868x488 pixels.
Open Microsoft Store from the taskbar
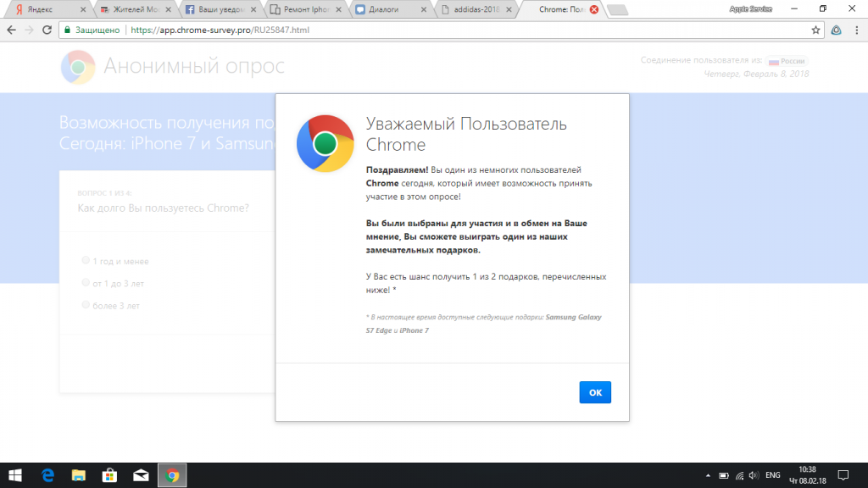click(x=109, y=475)
